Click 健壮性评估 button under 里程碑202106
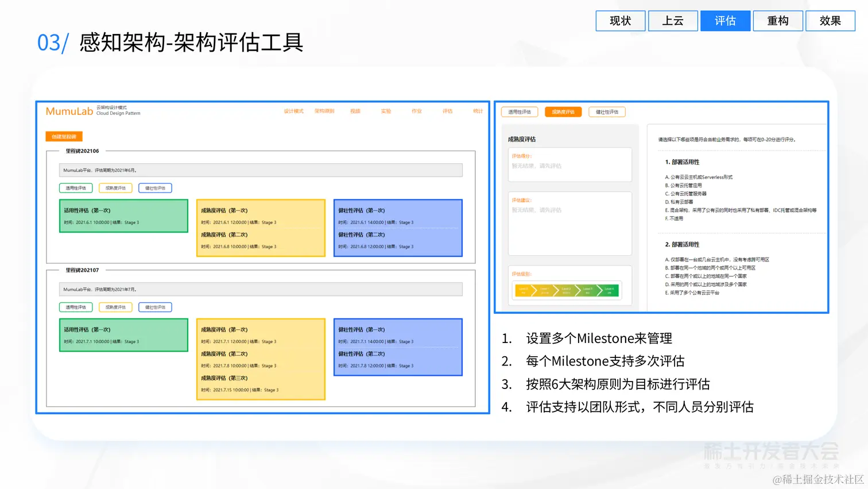Screen dimensions: 868x489 155,188
